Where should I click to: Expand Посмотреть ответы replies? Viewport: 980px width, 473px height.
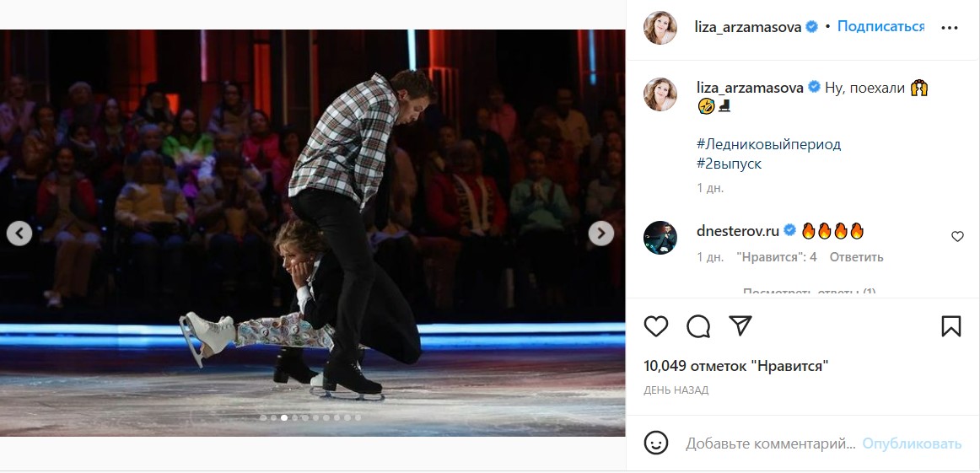click(x=809, y=291)
